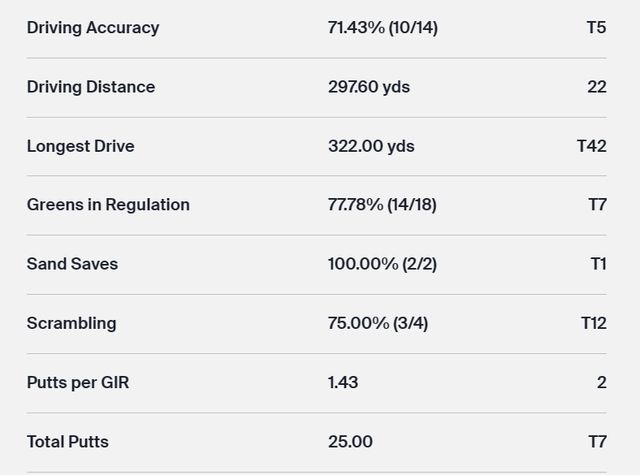Image resolution: width=640 pixels, height=475 pixels.
Task: Select the Longest Drive label
Action: (x=80, y=146)
